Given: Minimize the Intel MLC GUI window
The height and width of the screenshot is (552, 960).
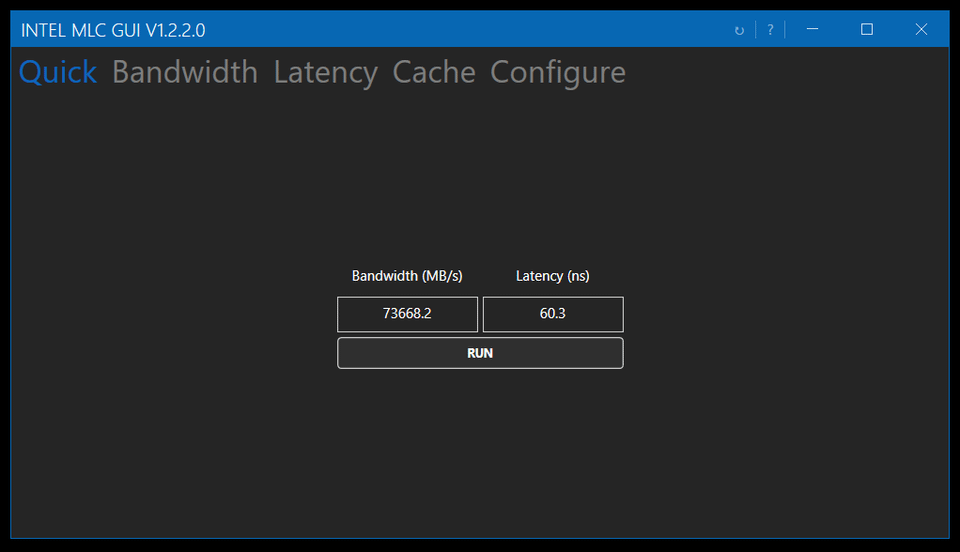Looking at the screenshot, I should (x=812, y=30).
